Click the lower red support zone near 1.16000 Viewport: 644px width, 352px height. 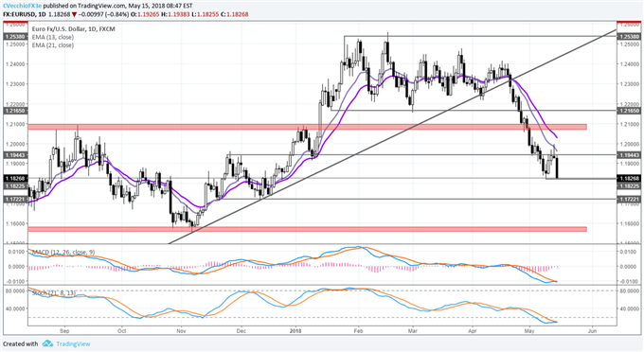click(x=307, y=229)
